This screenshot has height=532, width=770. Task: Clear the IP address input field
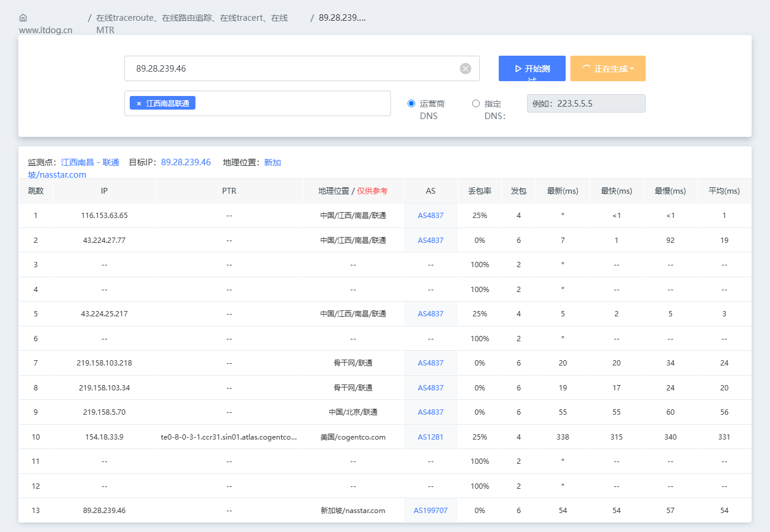tap(466, 69)
